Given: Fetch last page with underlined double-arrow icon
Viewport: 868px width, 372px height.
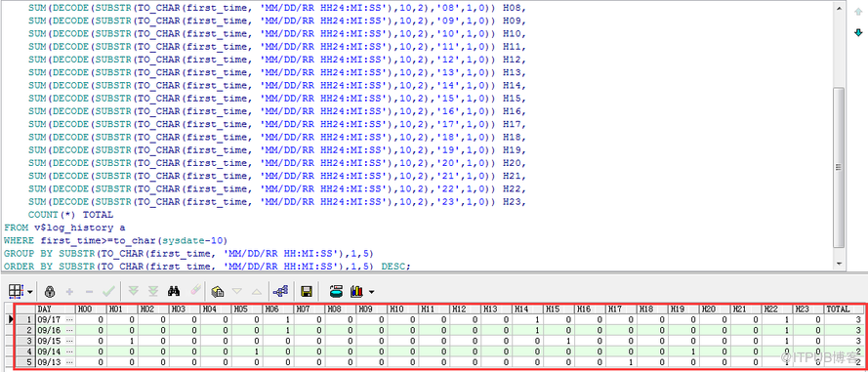Looking at the screenshot, I should pos(153,291).
